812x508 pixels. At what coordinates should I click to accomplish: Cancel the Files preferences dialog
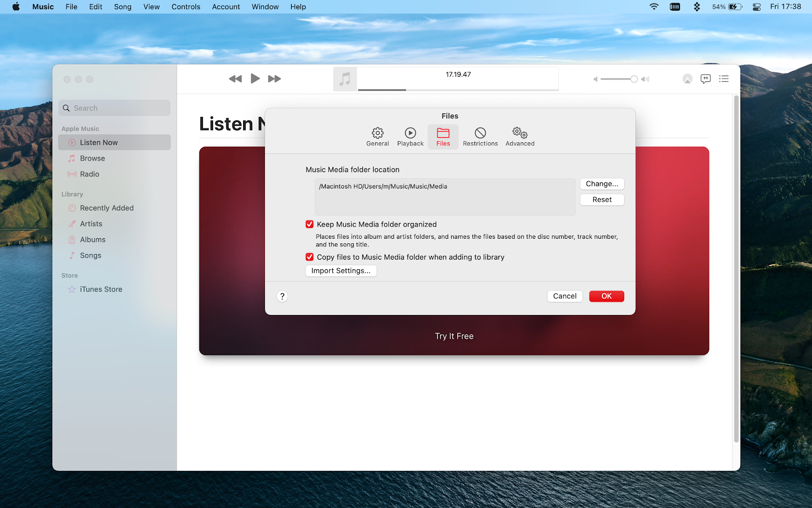coord(565,296)
